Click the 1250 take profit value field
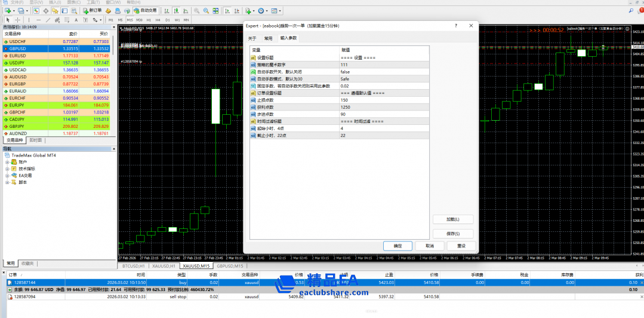The height and width of the screenshot is (318, 644). click(346, 107)
